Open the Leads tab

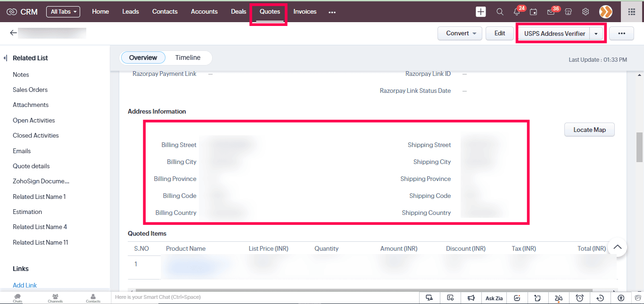131,11
